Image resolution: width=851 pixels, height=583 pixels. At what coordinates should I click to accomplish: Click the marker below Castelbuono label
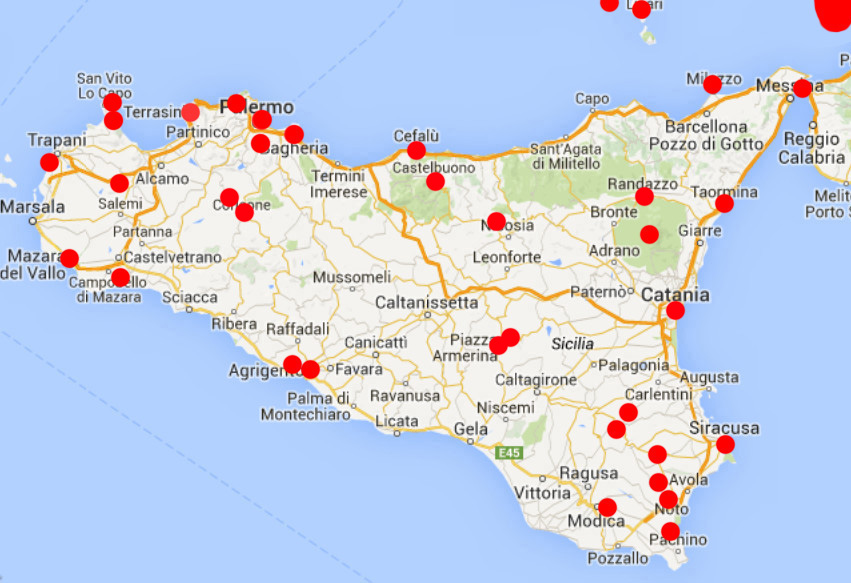pos(435,181)
